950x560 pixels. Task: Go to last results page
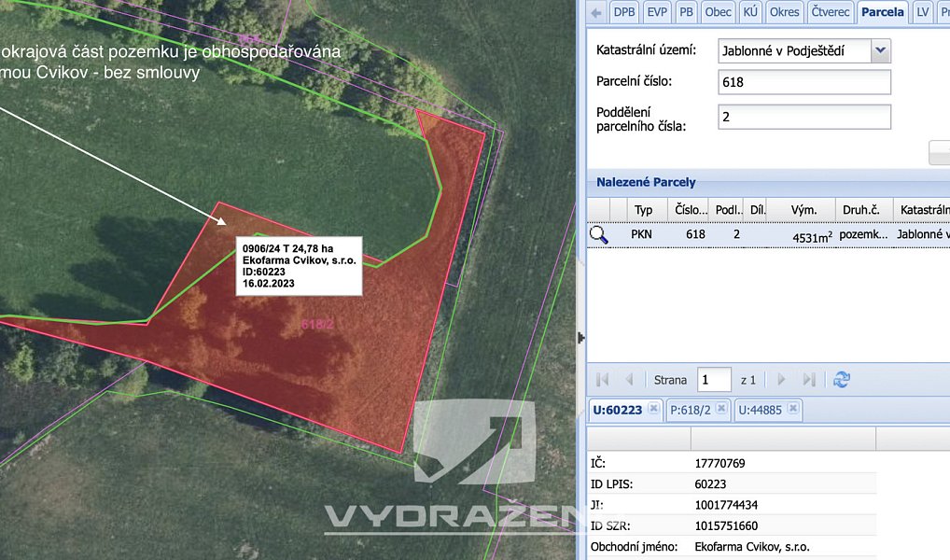(809, 380)
